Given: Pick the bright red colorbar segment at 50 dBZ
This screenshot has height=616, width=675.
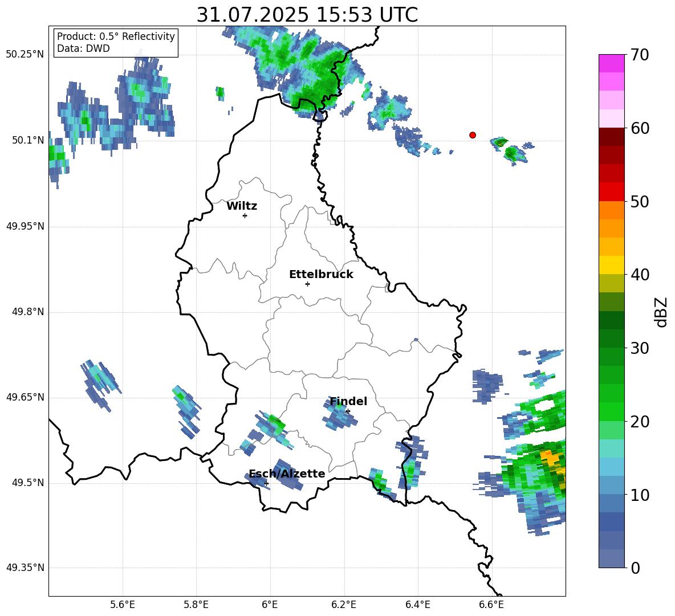Looking at the screenshot, I should point(611,192).
